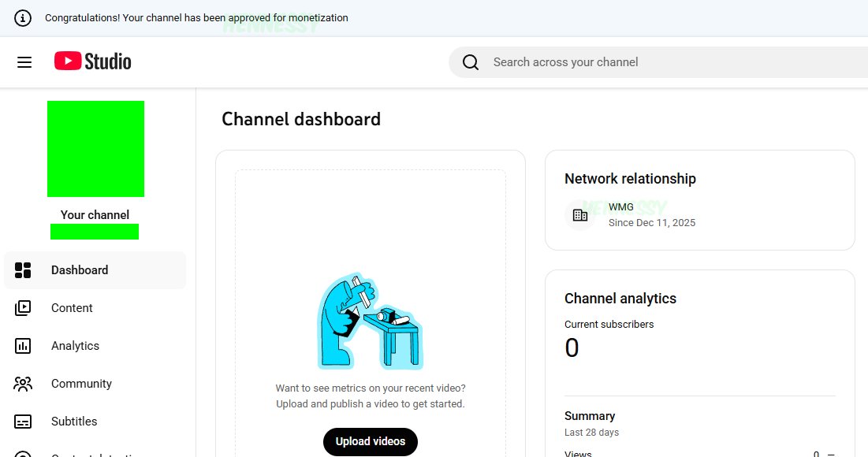Click the upload illustration graphic
The height and width of the screenshot is (457, 868).
point(371,321)
